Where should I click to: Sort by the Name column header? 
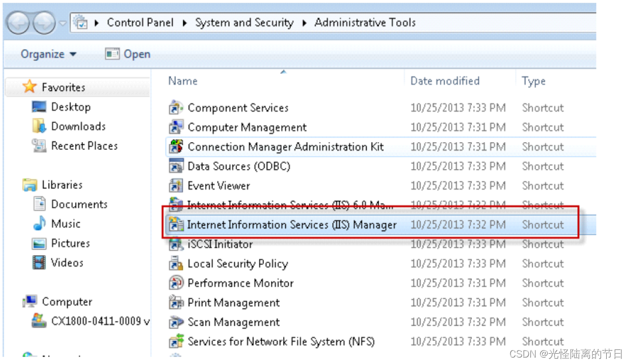point(183,81)
